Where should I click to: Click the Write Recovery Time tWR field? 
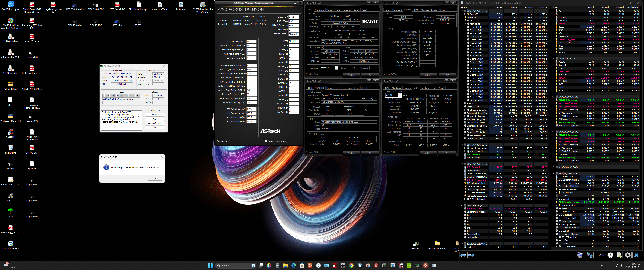click(252, 65)
